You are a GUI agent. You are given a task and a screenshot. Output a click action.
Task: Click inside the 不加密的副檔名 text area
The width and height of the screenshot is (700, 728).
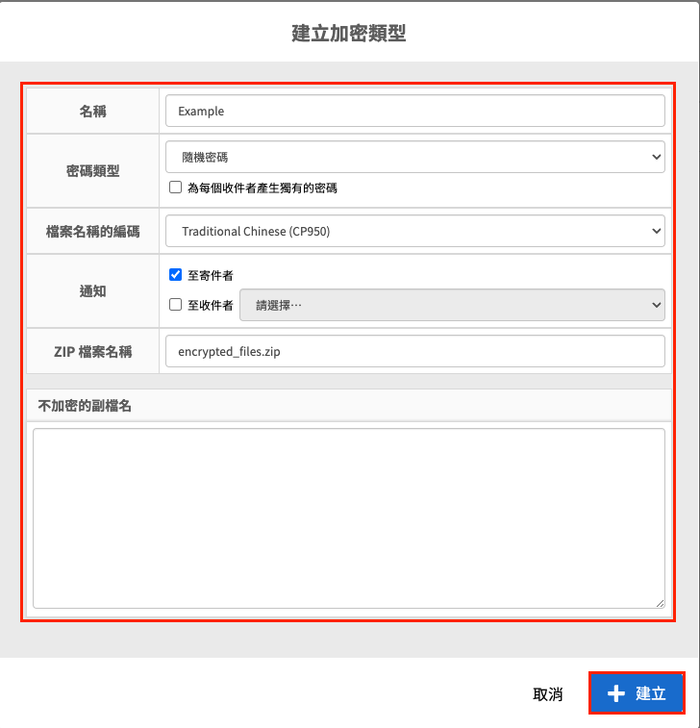[348, 517]
